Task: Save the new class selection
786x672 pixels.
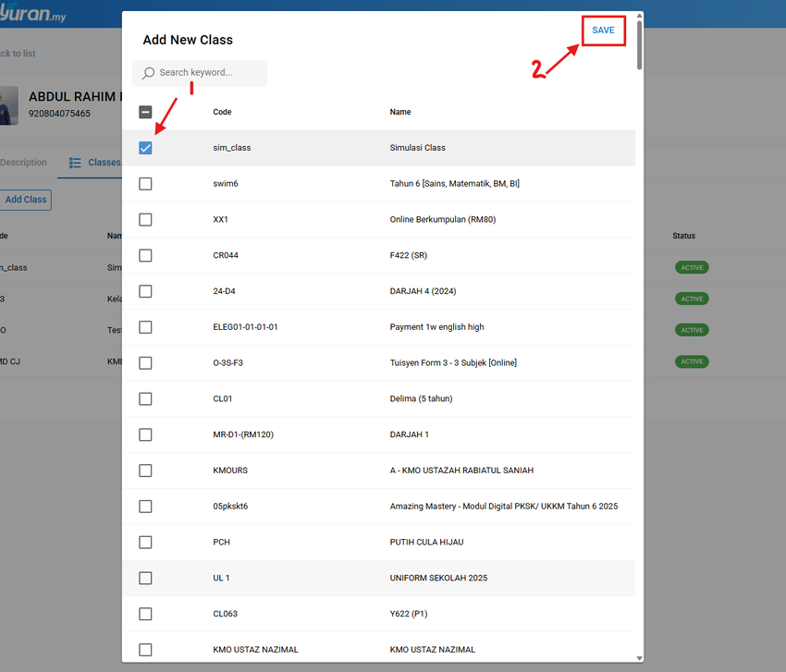Action: pyautogui.click(x=603, y=31)
